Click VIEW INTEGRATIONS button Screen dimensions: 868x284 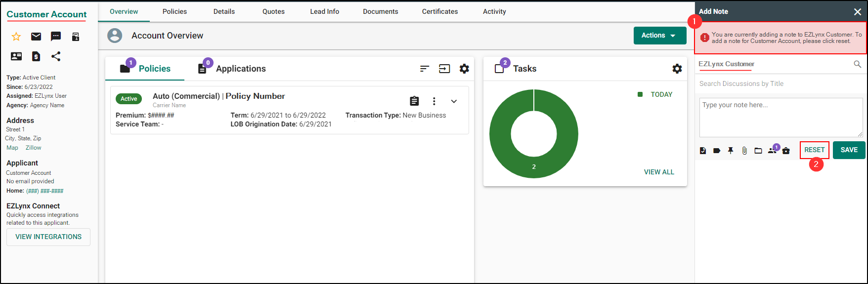[x=48, y=237]
